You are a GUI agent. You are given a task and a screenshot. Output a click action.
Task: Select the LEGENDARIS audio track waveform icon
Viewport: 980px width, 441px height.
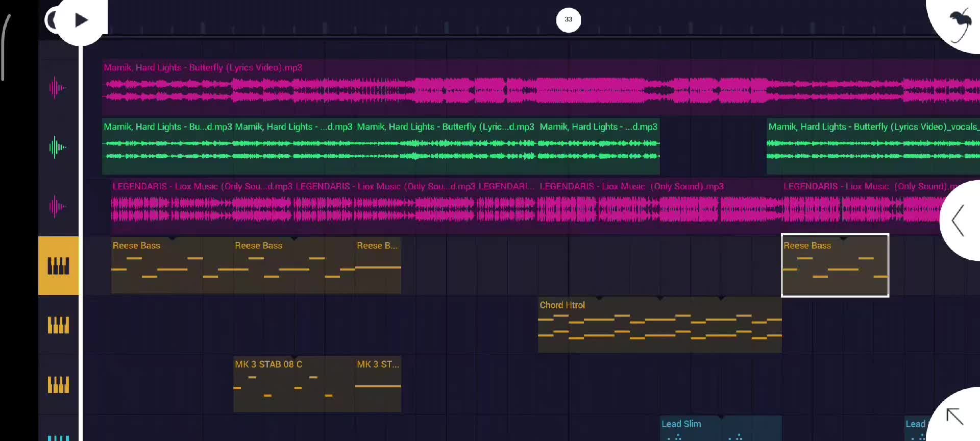click(58, 207)
